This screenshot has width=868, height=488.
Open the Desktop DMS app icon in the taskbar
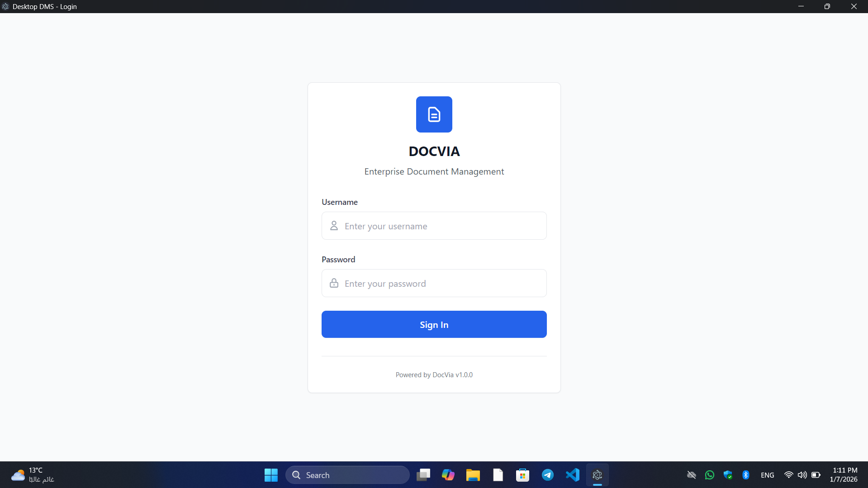point(597,475)
